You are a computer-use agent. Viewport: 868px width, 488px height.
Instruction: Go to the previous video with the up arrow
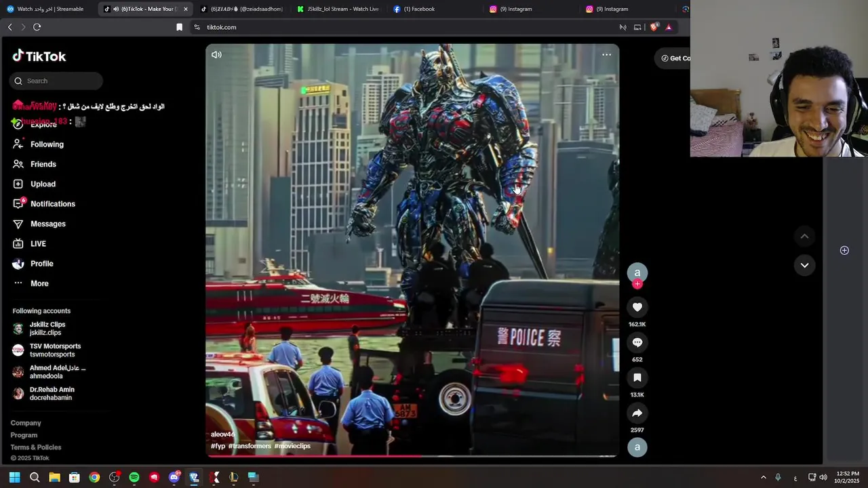[x=804, y=236]
